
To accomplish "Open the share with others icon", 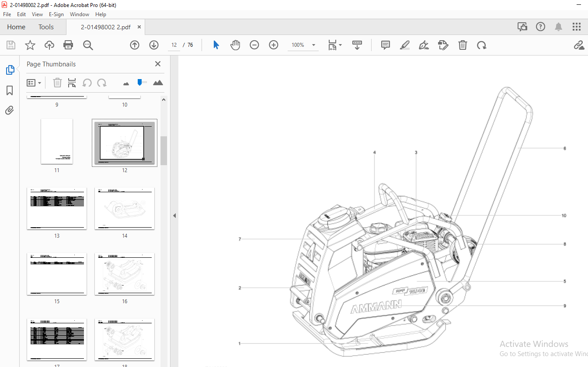I will 522,27.
